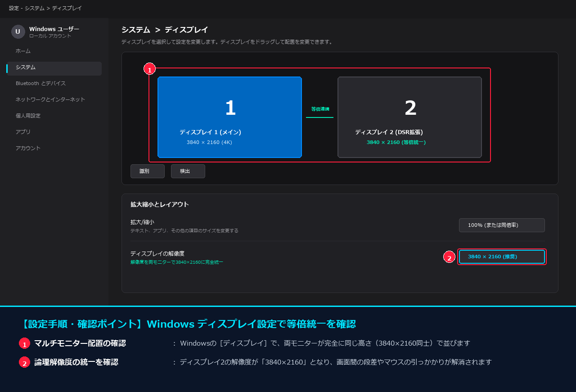Click the ディスプレイの解像度 label
576x392 pixels.
(x=157, y=253)
